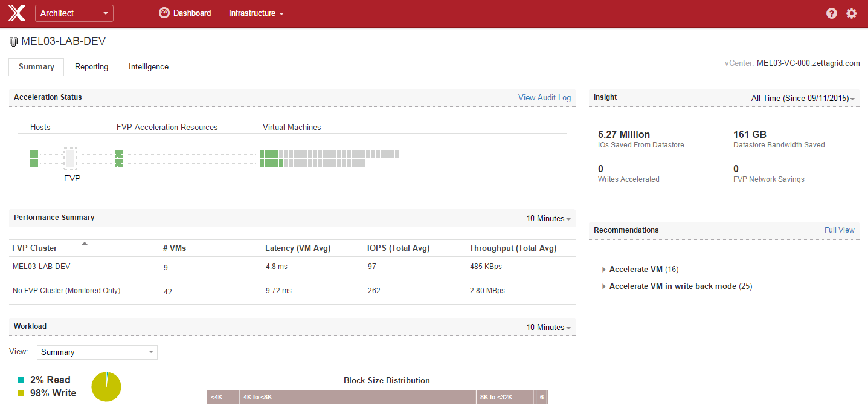The height and width of the screenshot is (417, 868).
Task: Click the PernixData X logo
Action: (x=17, y=13)
